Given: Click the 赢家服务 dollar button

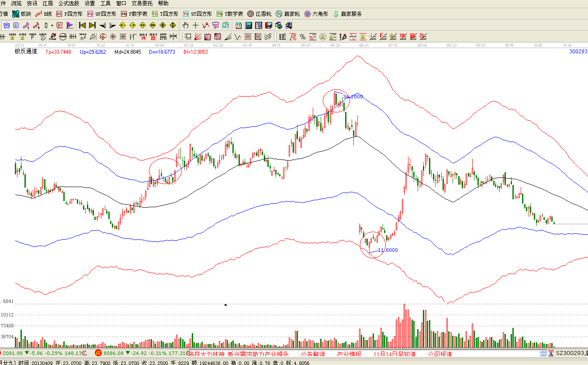Looking at the screenshot, I should [x=347, y=14].
